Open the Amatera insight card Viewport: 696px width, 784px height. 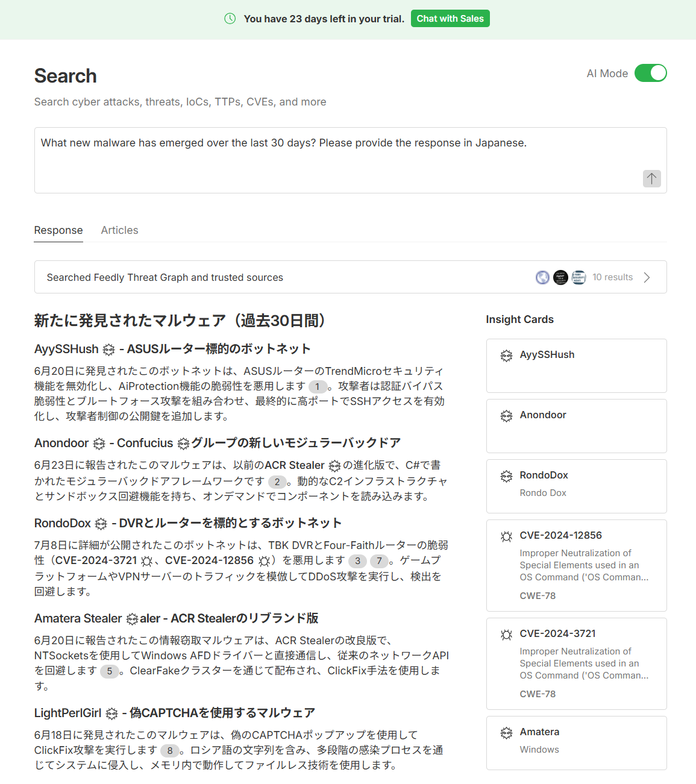576,743
